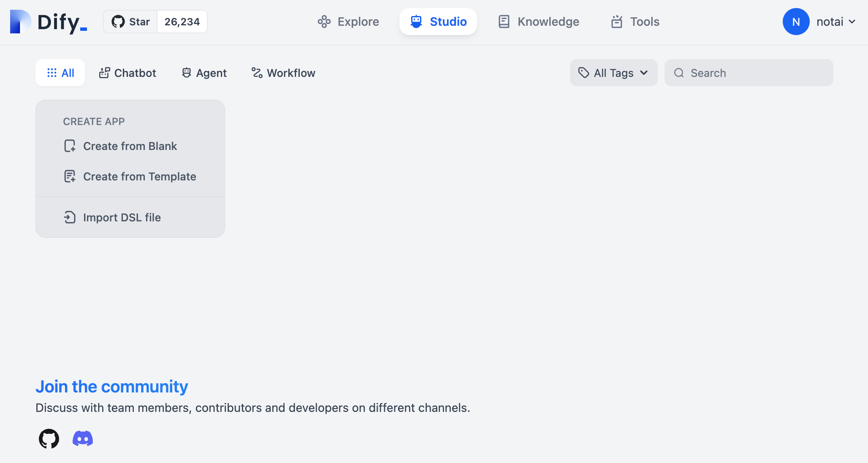Image resolution: width=868 pixels, height=463 pixels.
Task: Select the Studio tab
Action: [x=438, y=22]
